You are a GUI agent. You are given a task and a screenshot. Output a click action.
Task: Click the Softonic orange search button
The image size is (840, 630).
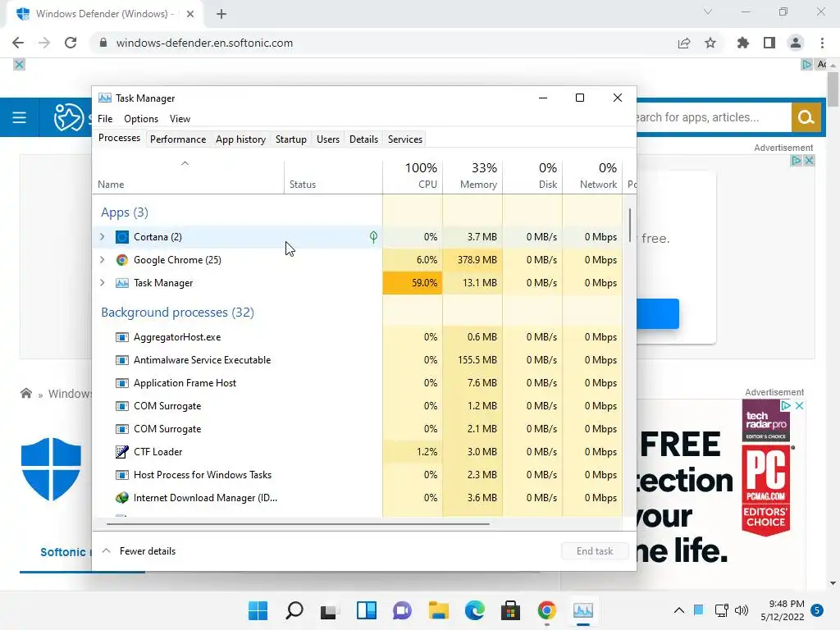806,117
